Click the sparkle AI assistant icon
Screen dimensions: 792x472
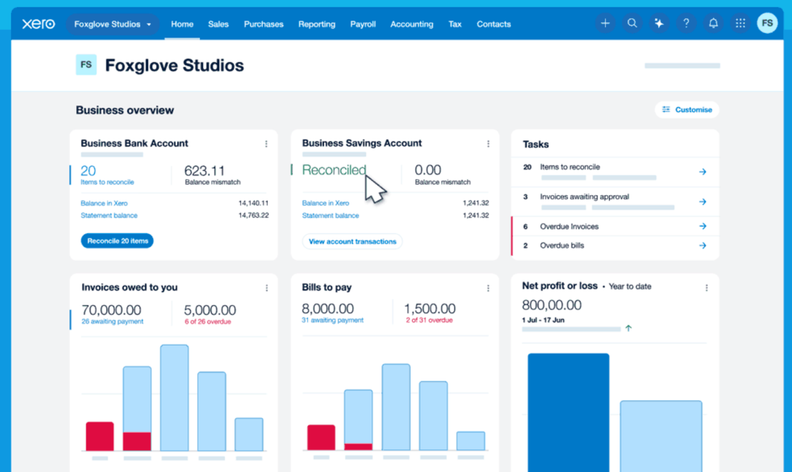(659, 23)
